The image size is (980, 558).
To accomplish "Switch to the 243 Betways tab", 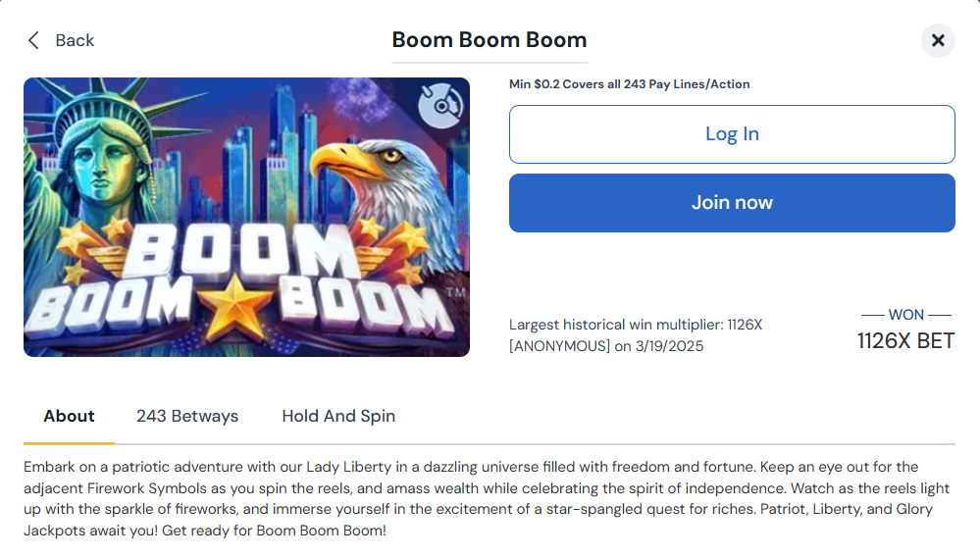I will (187, 416).
